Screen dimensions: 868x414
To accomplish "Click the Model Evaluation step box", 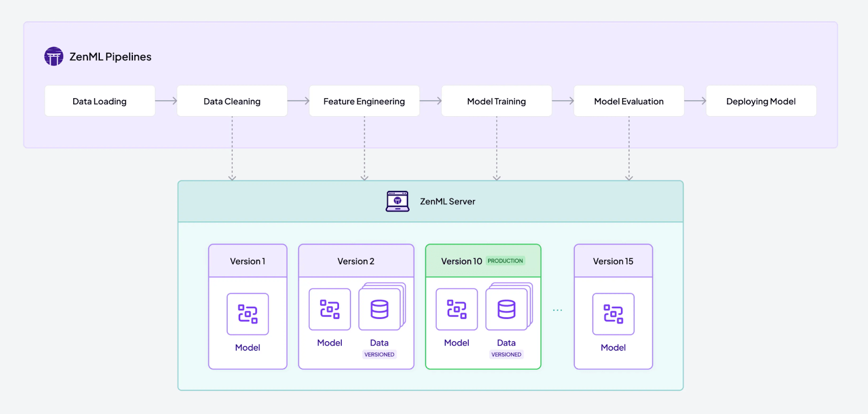I will (x=629, y=101).
